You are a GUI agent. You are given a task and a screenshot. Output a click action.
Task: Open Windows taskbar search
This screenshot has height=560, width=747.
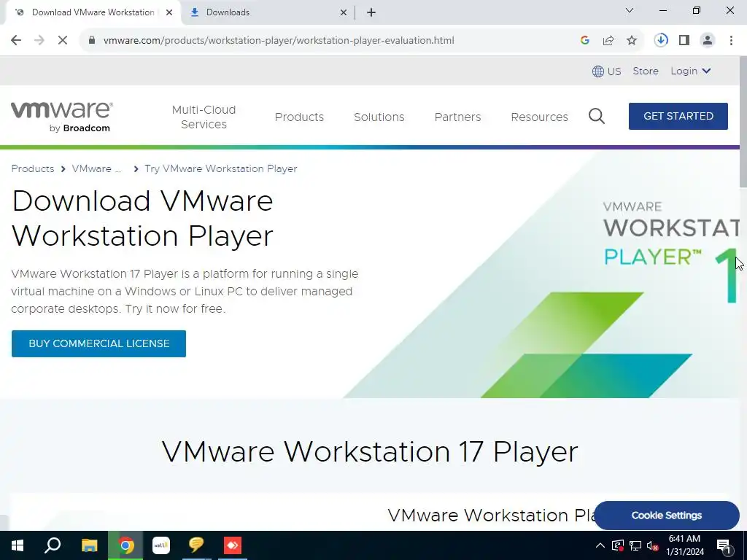point(53,545)
